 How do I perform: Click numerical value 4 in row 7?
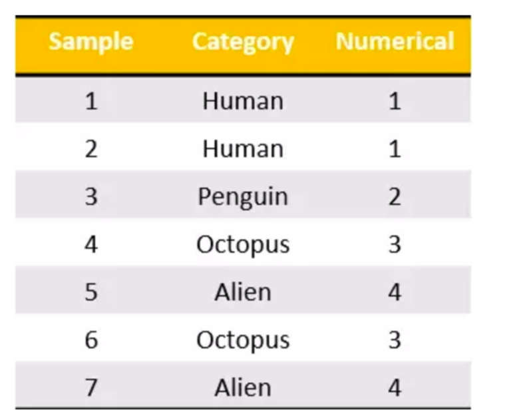click(x=395, y=387)
